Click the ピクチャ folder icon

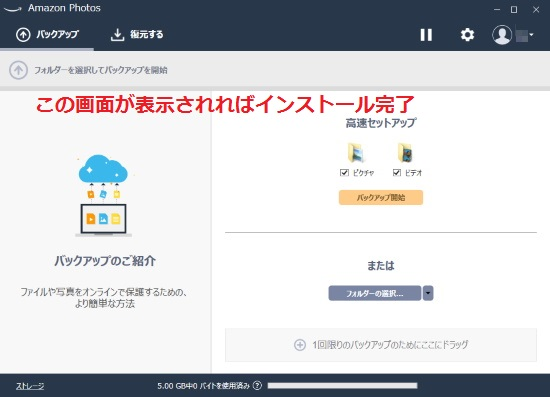[357, 153]
